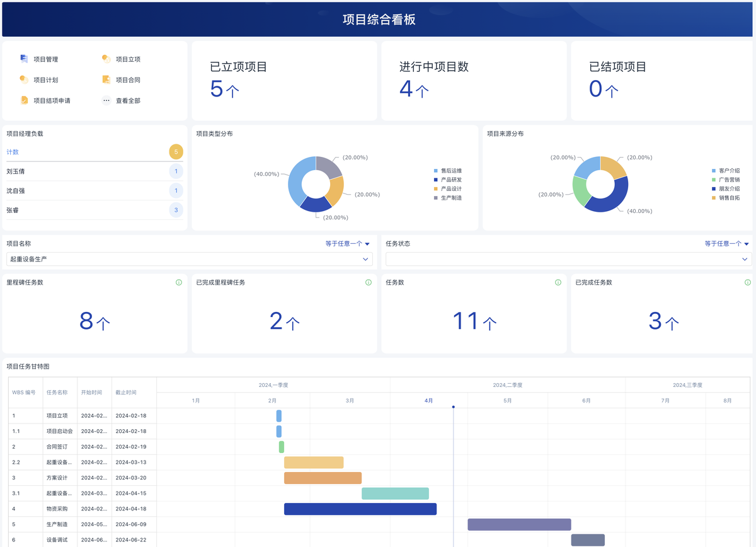This screenshot has height=547, width=756.
Task: Click info icon on 任务数 card
Action: click(x=558, y=282)
